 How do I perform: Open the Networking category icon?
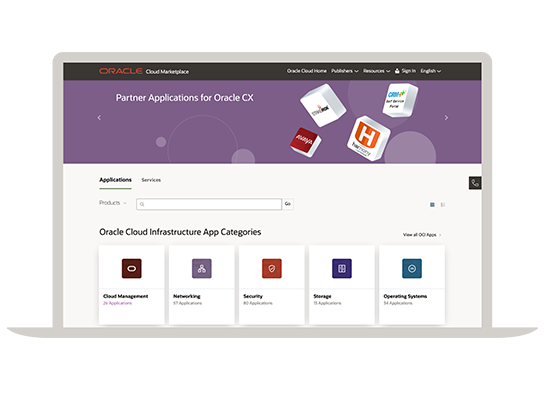[202, 268]
